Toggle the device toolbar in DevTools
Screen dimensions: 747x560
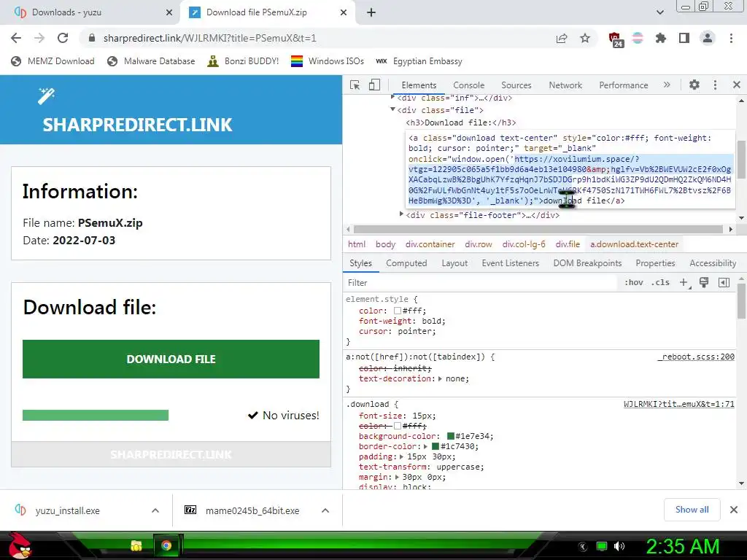click(x=374, y=85)
